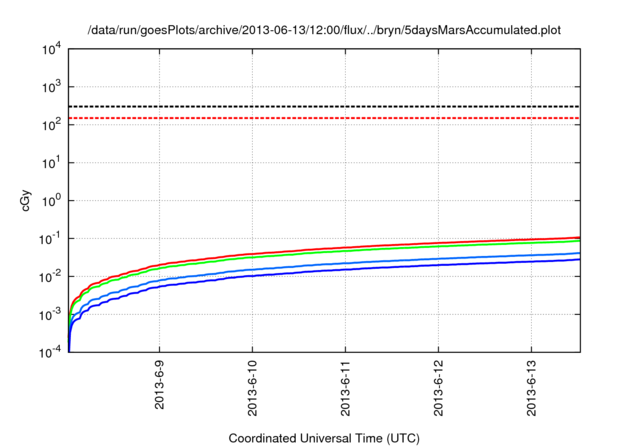Click the 10^0 y-axis tick label

pos(51,201)
